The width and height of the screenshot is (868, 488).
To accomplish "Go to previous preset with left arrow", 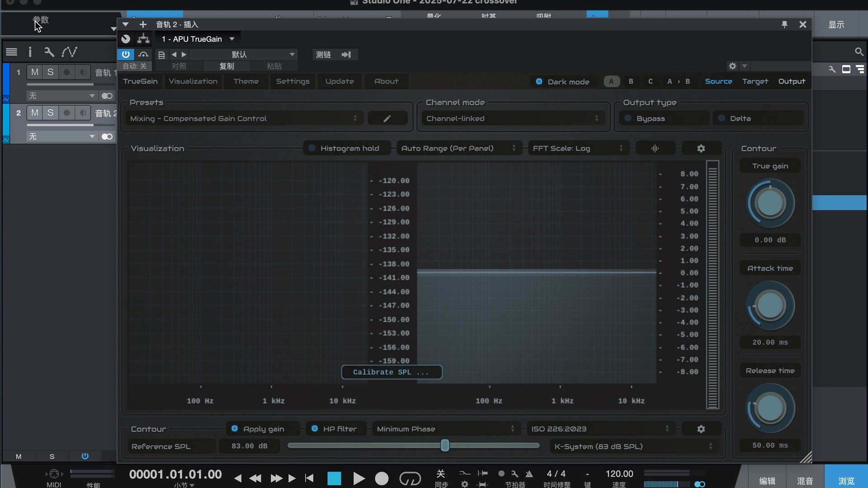I will coord(174,55).
